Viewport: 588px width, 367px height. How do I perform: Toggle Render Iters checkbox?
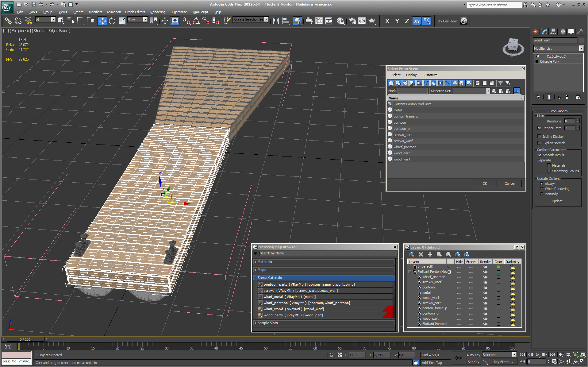coord(539,128)
